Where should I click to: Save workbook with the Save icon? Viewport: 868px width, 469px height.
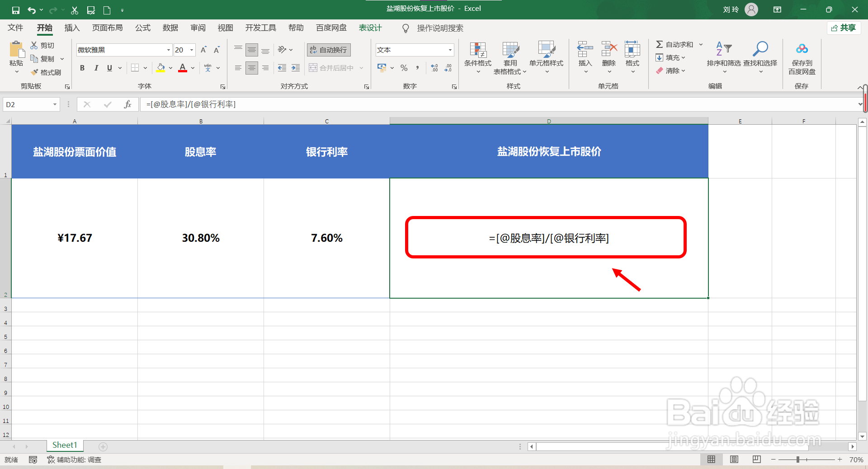(15, 10)
